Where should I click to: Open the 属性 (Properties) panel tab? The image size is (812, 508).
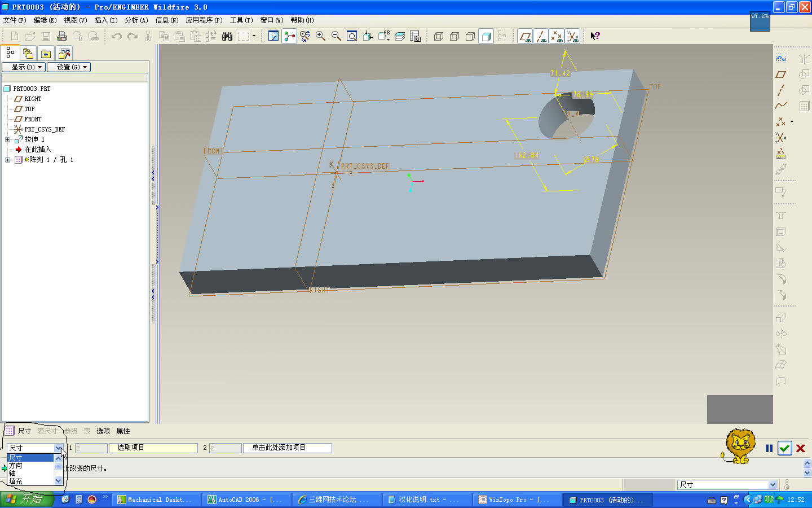tap(123, 431)
